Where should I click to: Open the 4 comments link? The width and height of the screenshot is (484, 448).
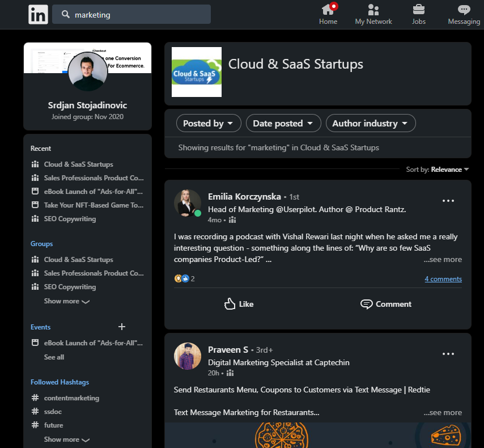443,279
